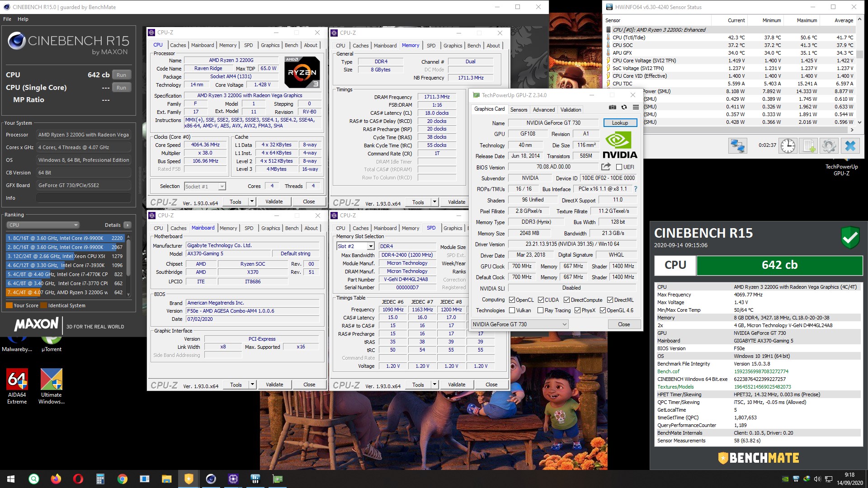868x488 pixels.
Task: Toggle the OpenGL 4.6 checkbox
Action: (603, 310)
